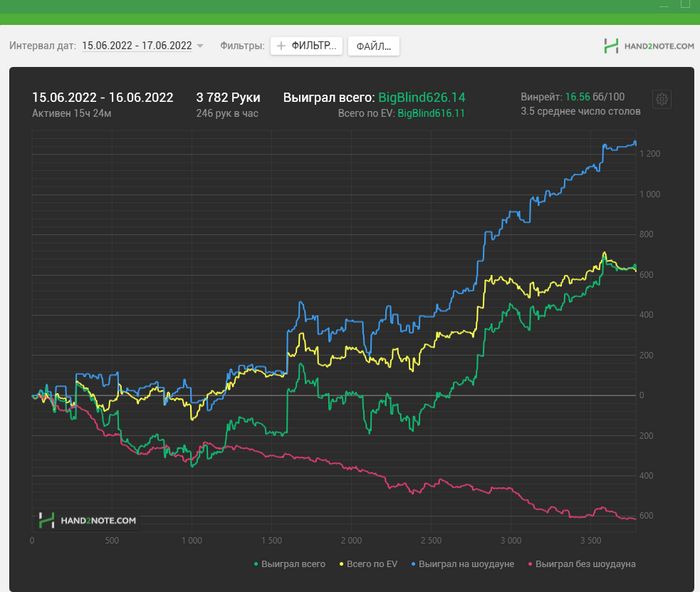The width and height of the screenshot is (700, 592).
Task: Toggle the 'Всего по EV' legend series
Action: (x=368, y=564)
